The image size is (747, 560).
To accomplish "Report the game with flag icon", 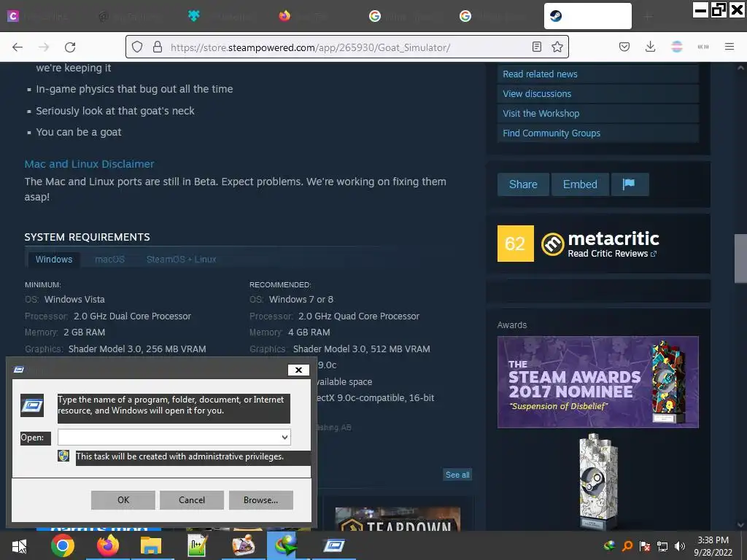I will coord(630,184).
